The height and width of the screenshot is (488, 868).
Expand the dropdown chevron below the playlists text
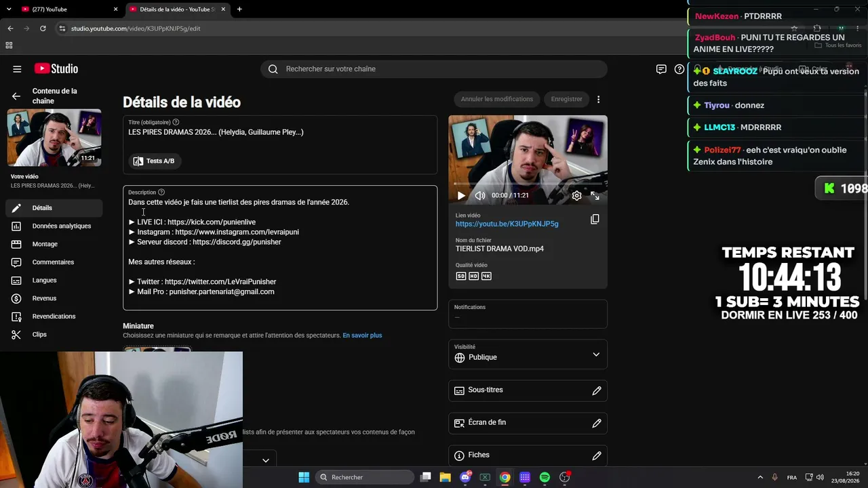point(266,460)
